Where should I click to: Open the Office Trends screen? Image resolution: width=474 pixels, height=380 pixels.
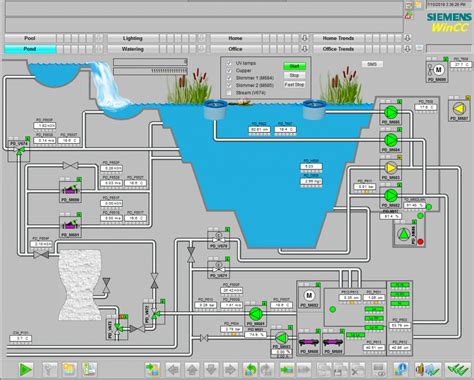coord(338,49)
